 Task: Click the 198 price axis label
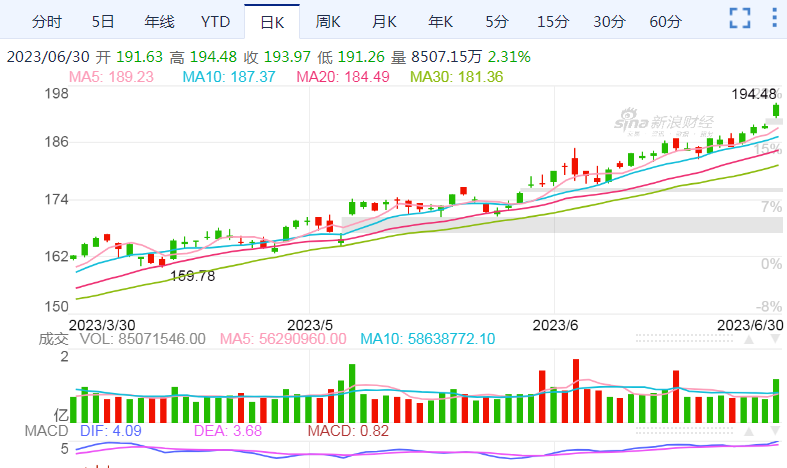56,93
